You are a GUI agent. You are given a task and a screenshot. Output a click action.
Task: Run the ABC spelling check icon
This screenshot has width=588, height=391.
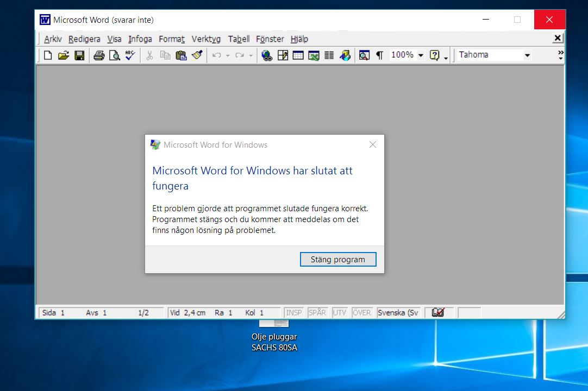(x=130, y=55)
